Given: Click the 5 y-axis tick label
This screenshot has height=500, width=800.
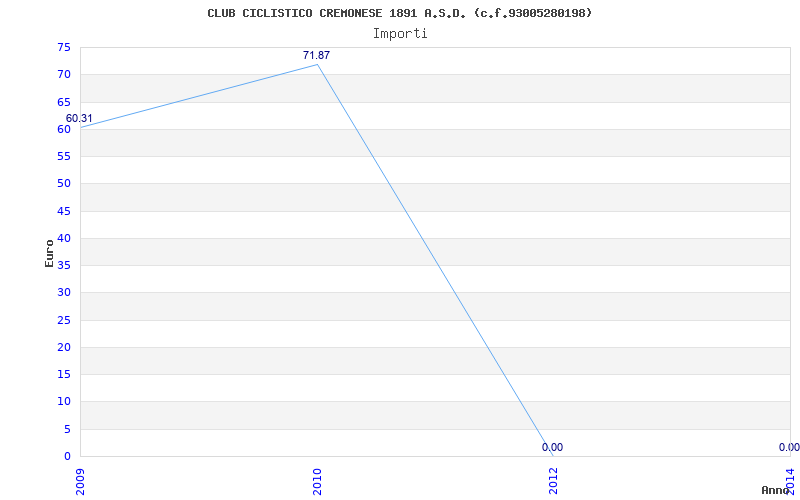Looking at the screenshot, I should click(67, 429).
